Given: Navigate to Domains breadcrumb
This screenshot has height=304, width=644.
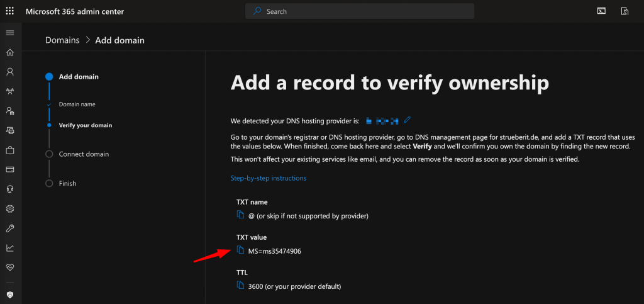Looking at the screenshot, I should [62, 40].
